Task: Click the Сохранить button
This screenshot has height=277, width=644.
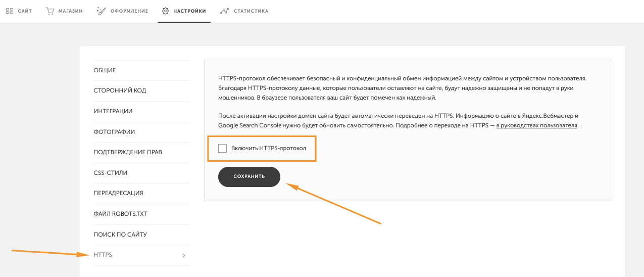Action: click(x=249, y=177)
